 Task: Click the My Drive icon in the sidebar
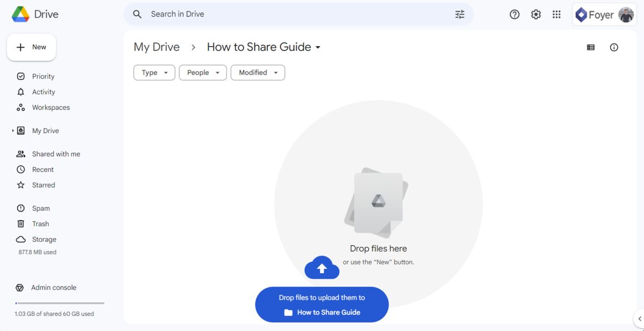[x=21, y=130]
